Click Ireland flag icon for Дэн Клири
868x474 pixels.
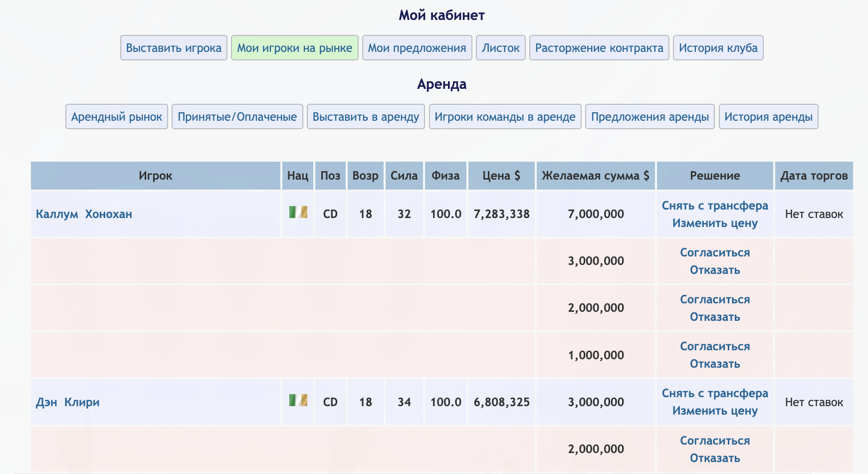298,400
